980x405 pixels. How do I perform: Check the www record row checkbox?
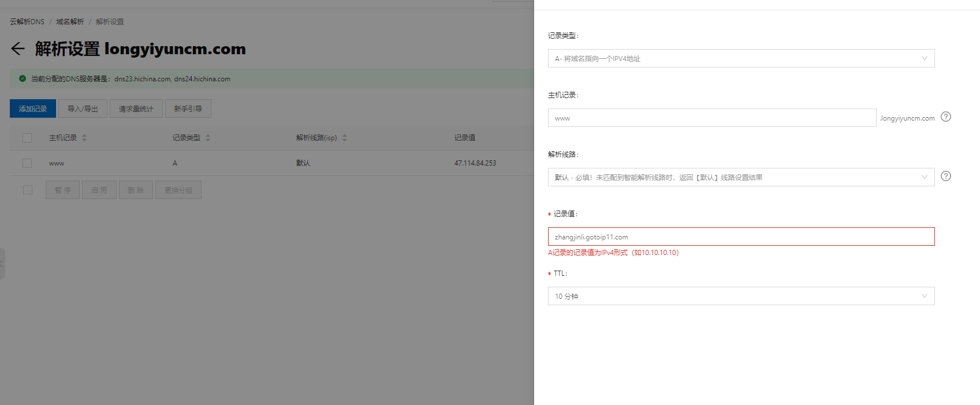pos(27,163)
